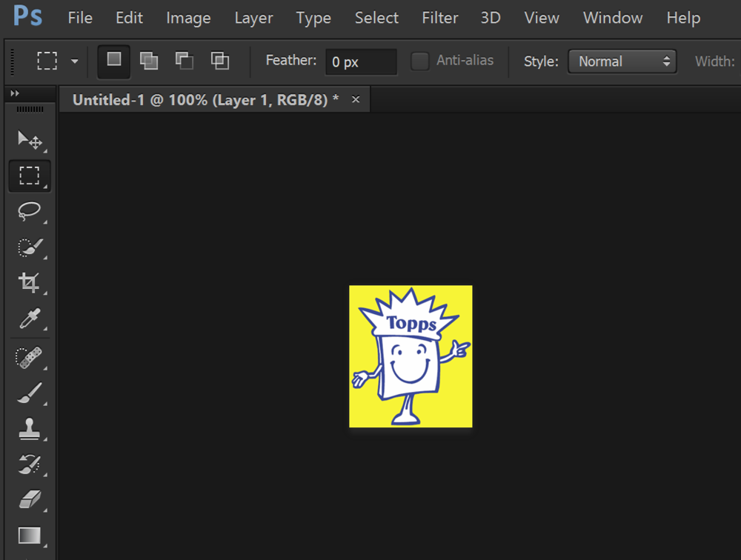Select the Clone Stamp tool
Viewport: 741px width, 560px height.
[30, 429]
